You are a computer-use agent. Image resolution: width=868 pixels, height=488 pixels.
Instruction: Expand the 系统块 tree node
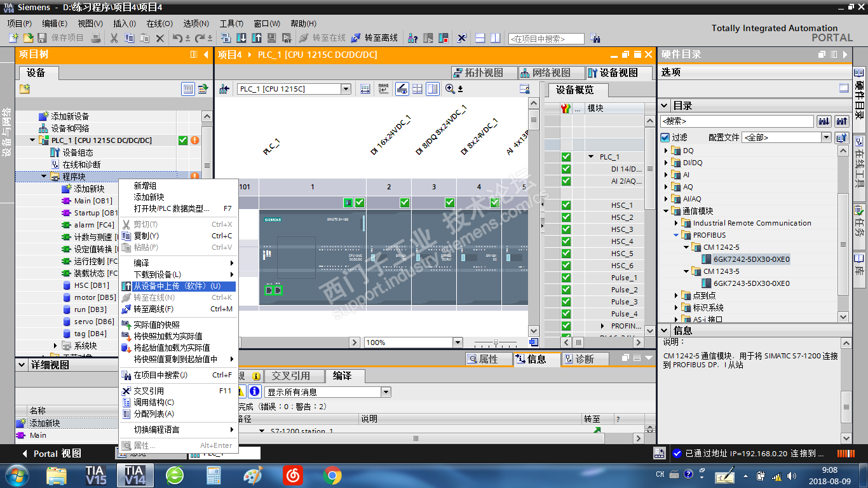pos(55,346)
